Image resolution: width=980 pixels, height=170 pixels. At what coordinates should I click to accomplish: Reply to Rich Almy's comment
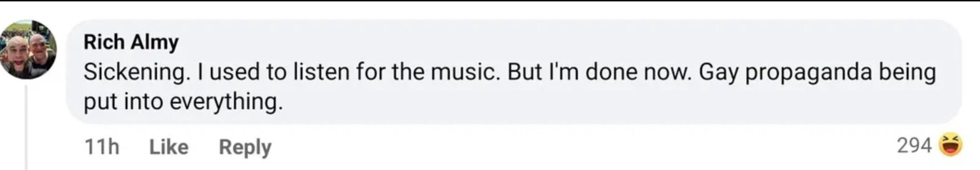(x=245, y=147)
